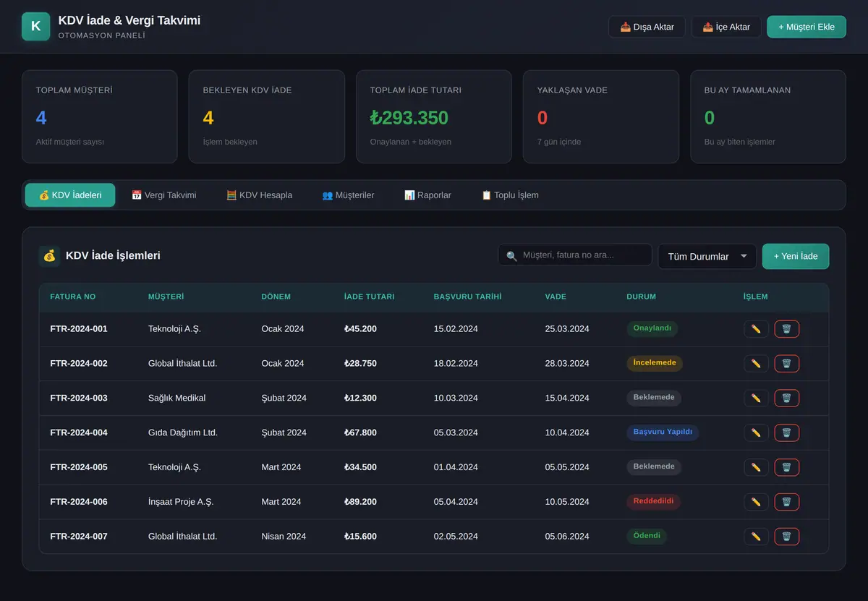Click the Onaylandı status badge
Image resolution: width=868 pixels, height=601 pixels.
point(652,328)
